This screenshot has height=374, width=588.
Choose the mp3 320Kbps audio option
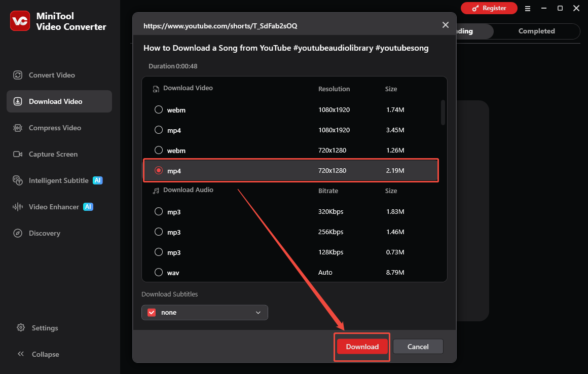click(x=159, y=211)
